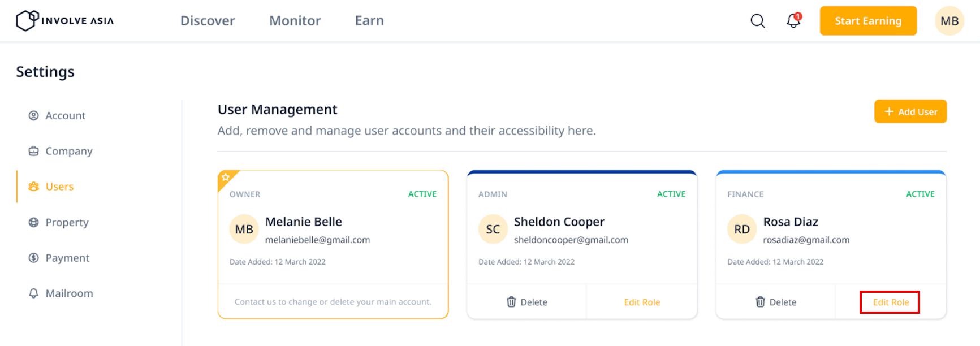980x346 pixels.
Task: Edit Role for Rosa Diaz
Action: click(x=891, y=302)
